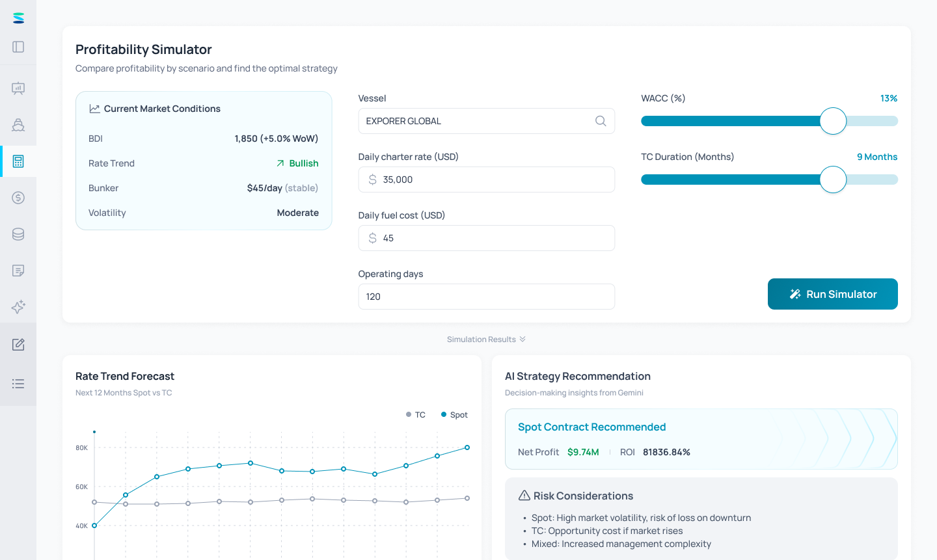
Task: Toggle the Spot legend series
Action: [454, 415]
